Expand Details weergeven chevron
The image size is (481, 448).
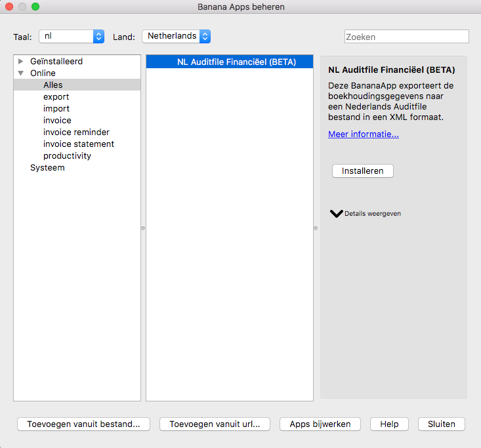coord(337,214)
